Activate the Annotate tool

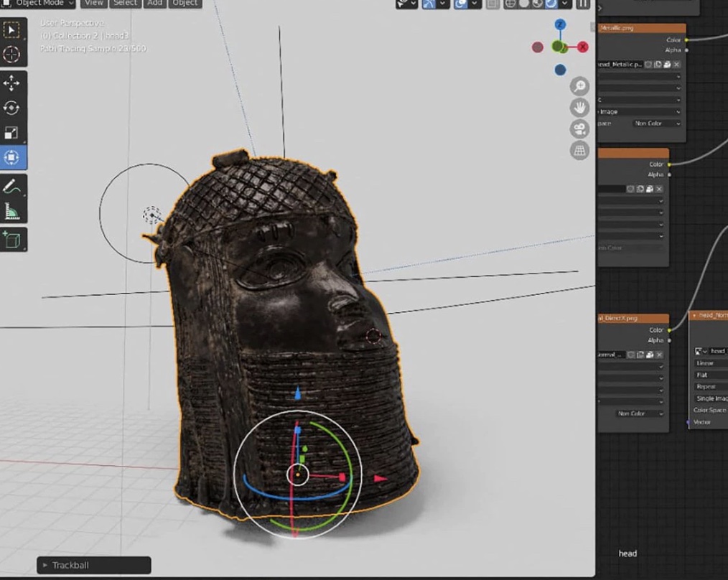pos(12,185)
